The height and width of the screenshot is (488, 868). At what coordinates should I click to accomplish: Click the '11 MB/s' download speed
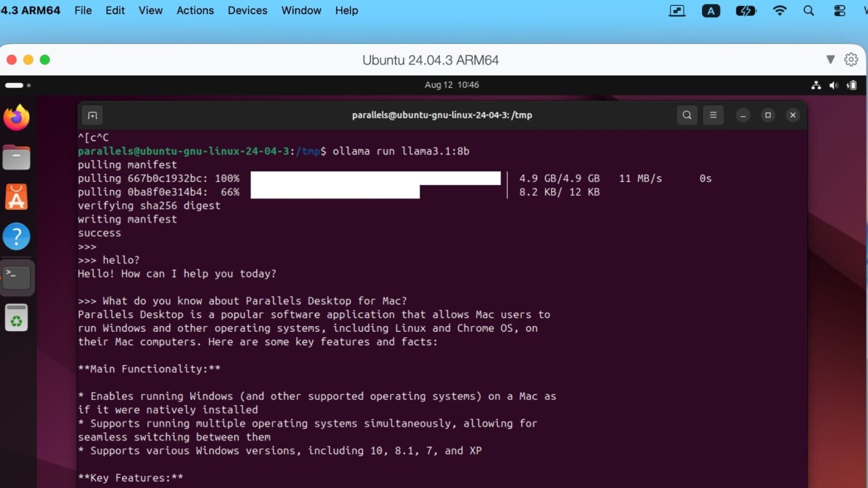point(641,178)
